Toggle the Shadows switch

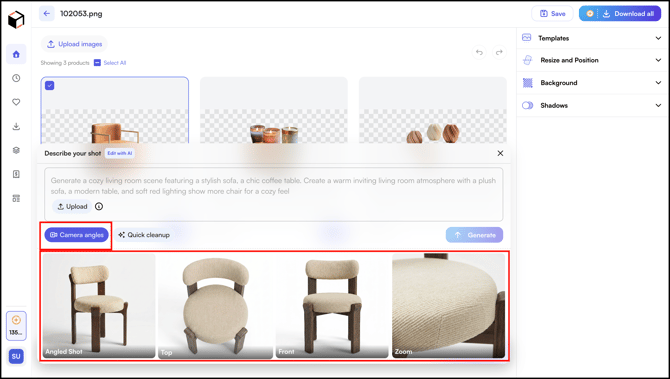click(x=528, y=105)
